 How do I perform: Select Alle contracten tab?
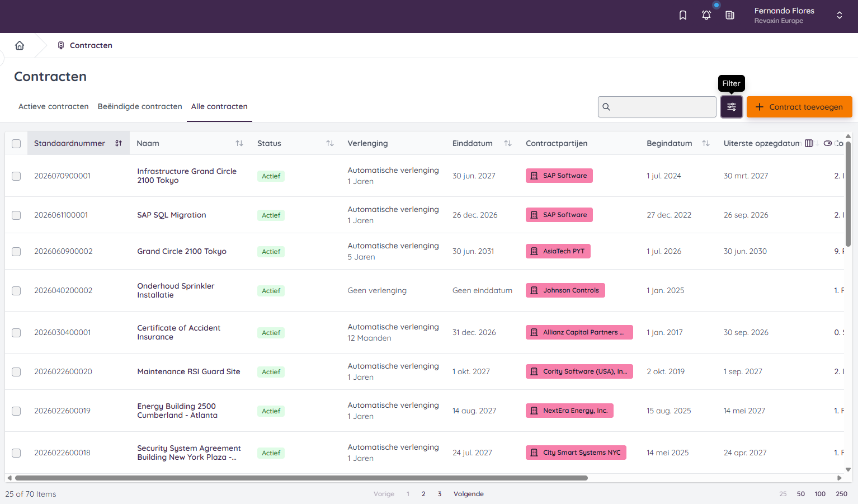[219, 106]
